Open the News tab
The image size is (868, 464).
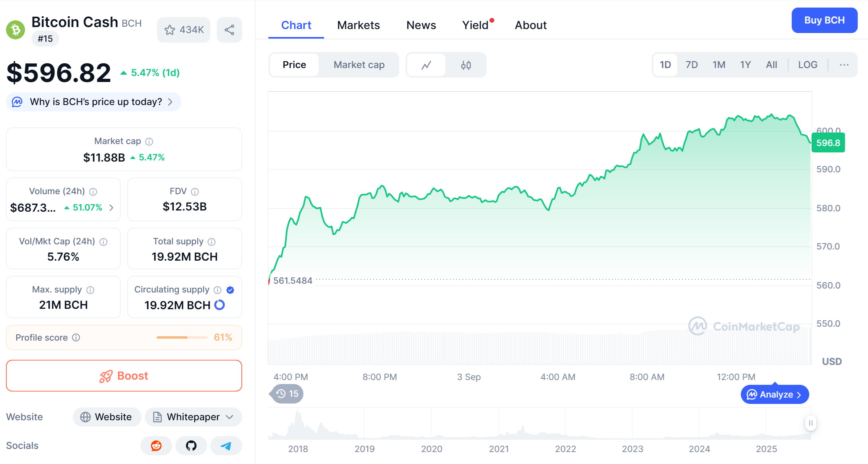(421, 25)
